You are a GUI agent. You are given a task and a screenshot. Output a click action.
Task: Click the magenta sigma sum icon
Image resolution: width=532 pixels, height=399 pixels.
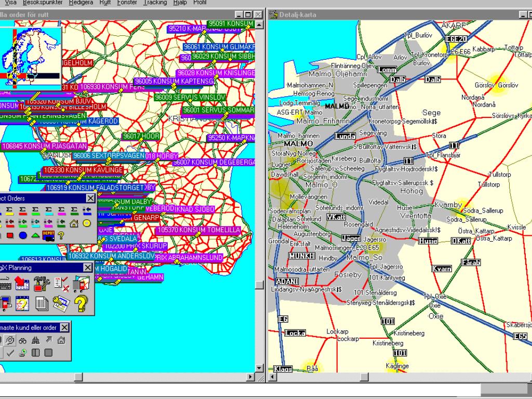click(x=61, y=211)
